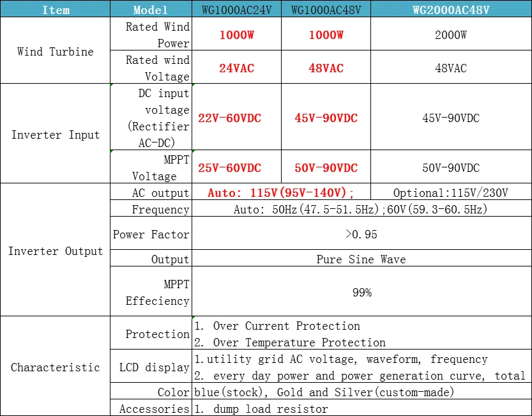Screen dimensions: 532x416
Task: Select 1000W under the WG1000AC24V column
Action: [236, 35]
